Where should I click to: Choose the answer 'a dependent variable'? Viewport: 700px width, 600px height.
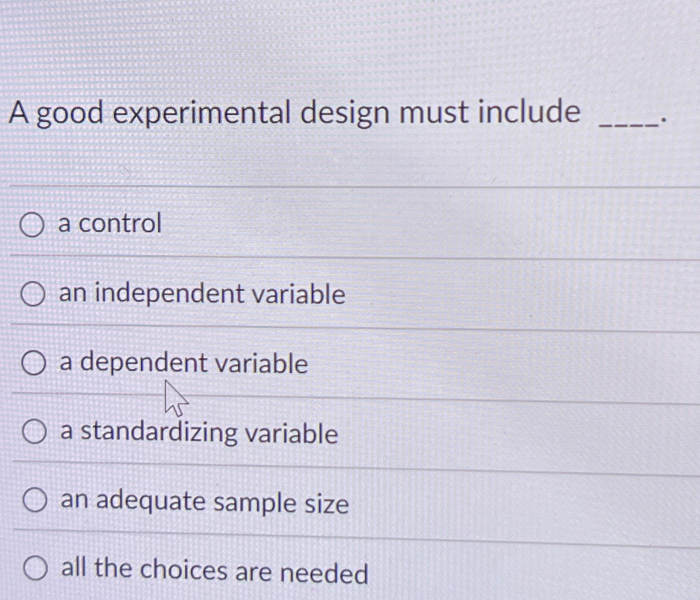(x=183, y=364)
